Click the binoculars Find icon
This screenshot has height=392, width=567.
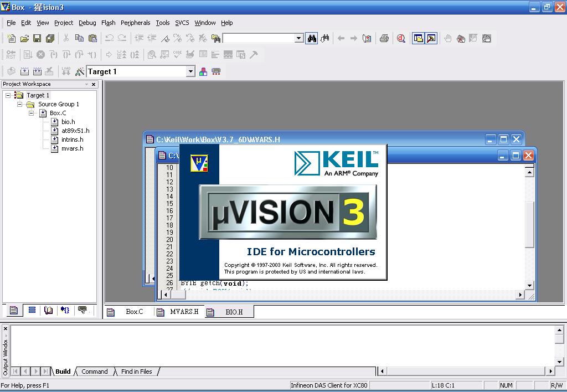(x=312, y=38)
